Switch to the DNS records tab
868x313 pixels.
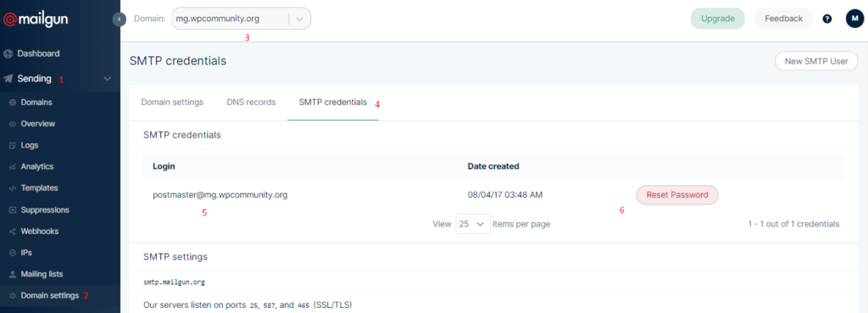pyautogui.click(x=251, y=103)
